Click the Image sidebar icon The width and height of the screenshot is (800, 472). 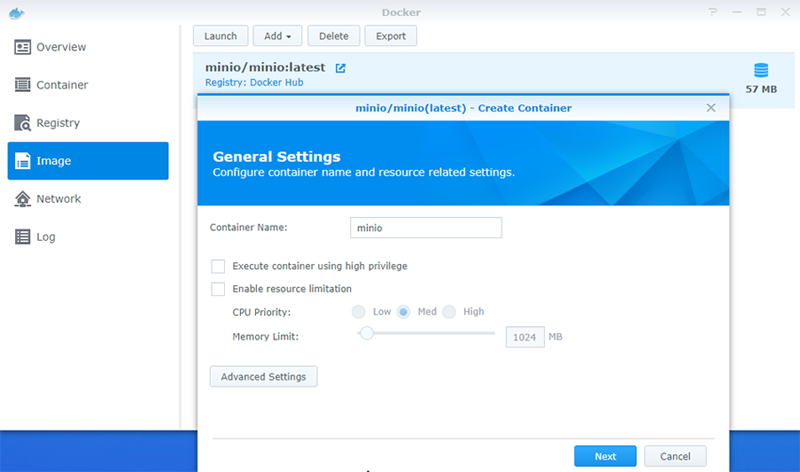tap(22, 161)
